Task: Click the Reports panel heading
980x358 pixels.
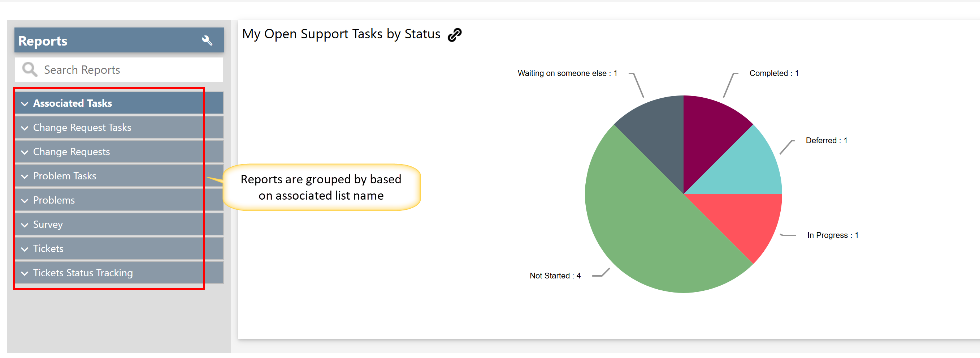Action: pyautogui.click(x=43, y=41)
